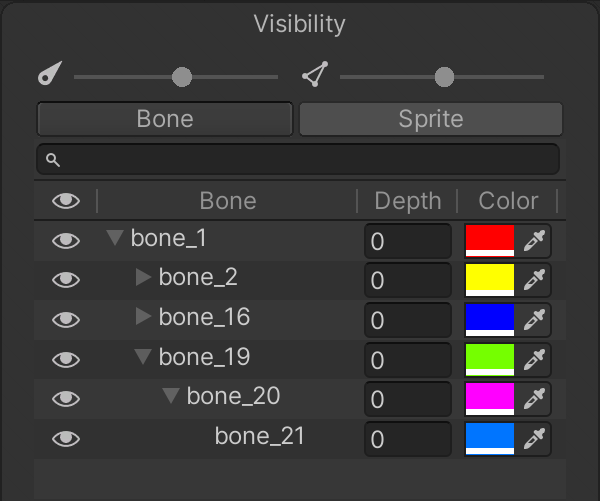Viewport: 600px width, 501px height.
Task: Click the eyedropper icon for bone_2
Action: tap(536, 280)
